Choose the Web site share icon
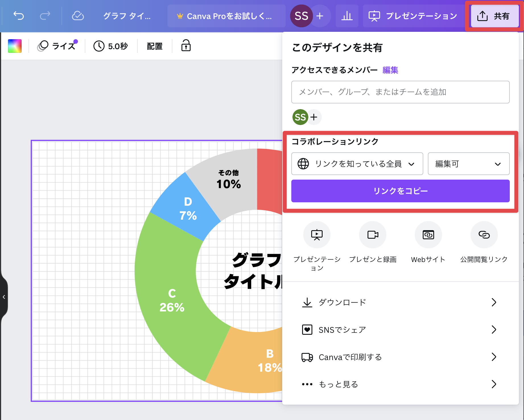524x420 pixels. (428, 235)
